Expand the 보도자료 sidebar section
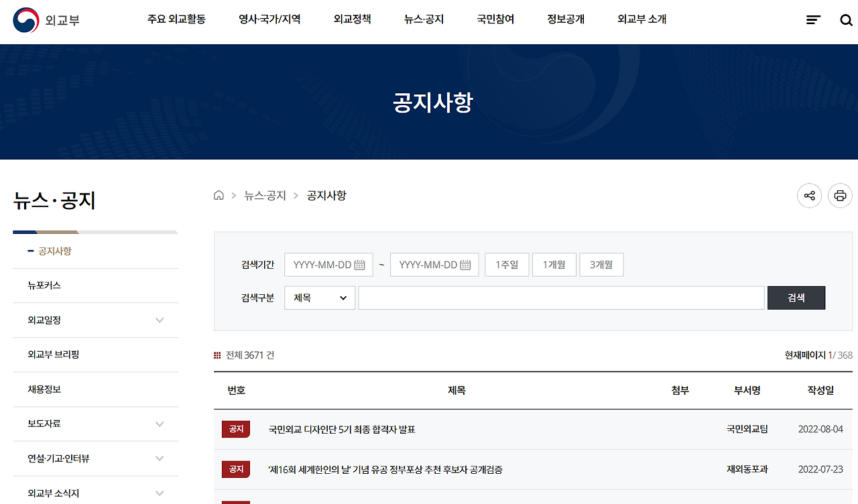Screen dimensions: 858x504 (160, 424)
